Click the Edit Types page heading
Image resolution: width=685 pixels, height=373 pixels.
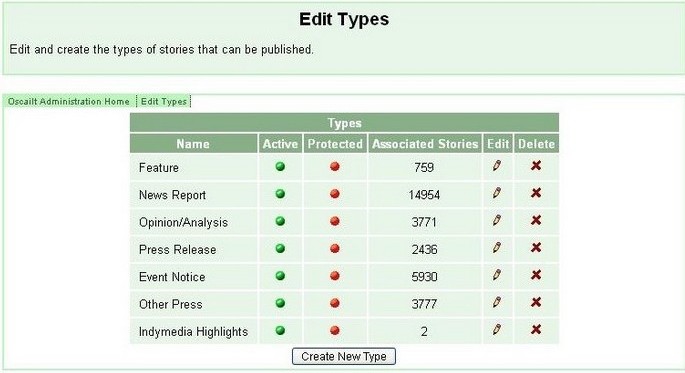[x=344, y=19]
